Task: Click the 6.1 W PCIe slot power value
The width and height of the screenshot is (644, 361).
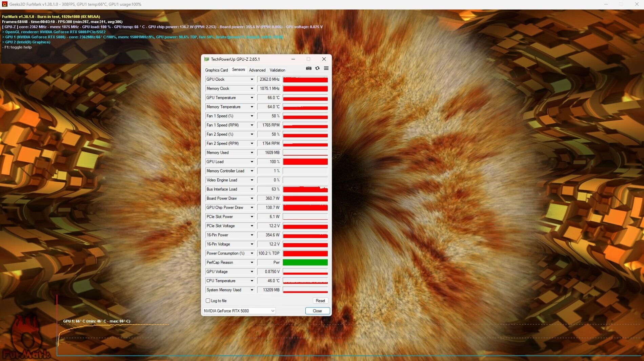Action: click(269, 217)
